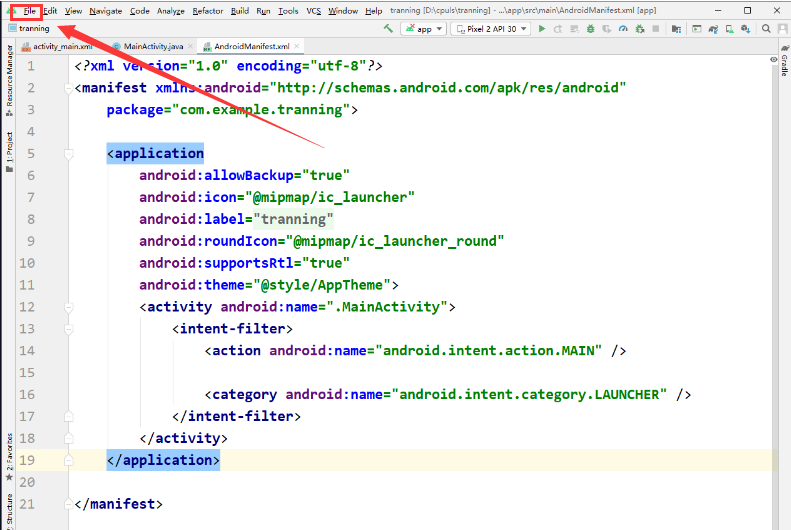
Task: Switch to the MainActivity.java tab
Action: tap(153, 46)
